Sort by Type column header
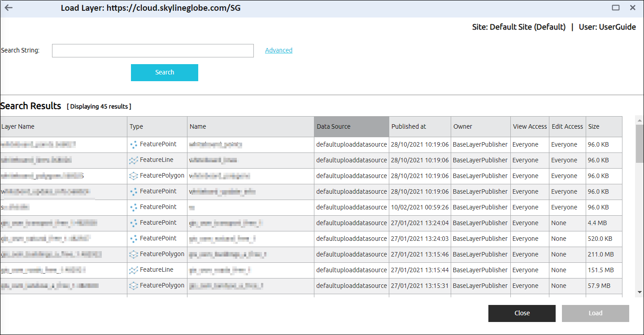 tap(157, 126)
